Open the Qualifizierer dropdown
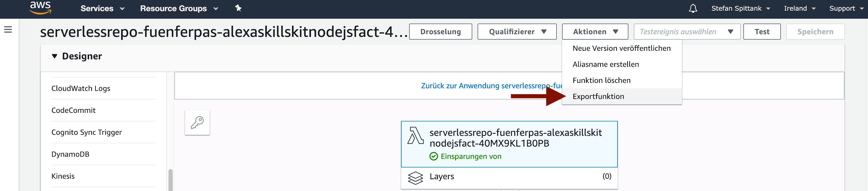The height and width of the screenshot is (191, 868). click(x=517, y=32)
